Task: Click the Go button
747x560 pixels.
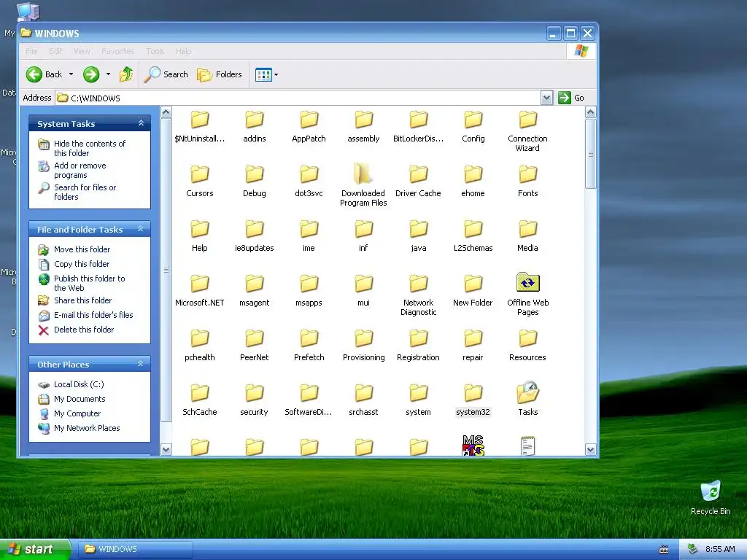Action: [571, 98]
